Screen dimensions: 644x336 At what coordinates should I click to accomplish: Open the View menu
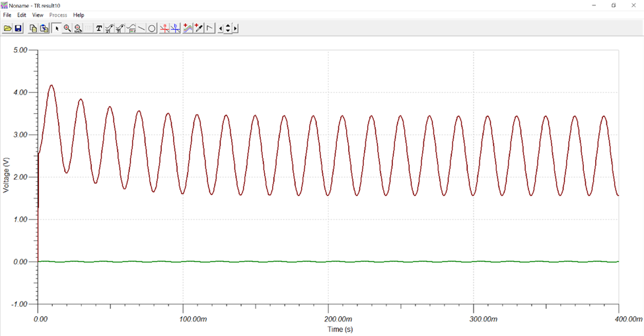(38, 15)
